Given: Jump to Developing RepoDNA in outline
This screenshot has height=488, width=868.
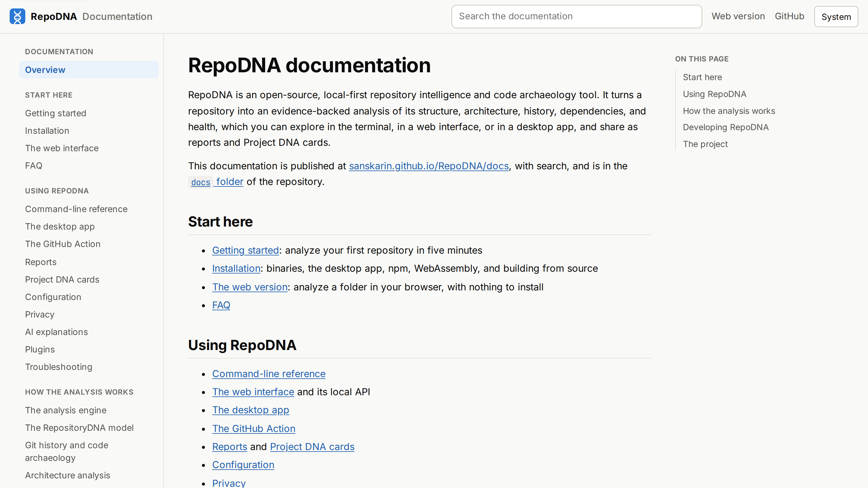Looking at the screenshot, I should click(x=725, y=127).
